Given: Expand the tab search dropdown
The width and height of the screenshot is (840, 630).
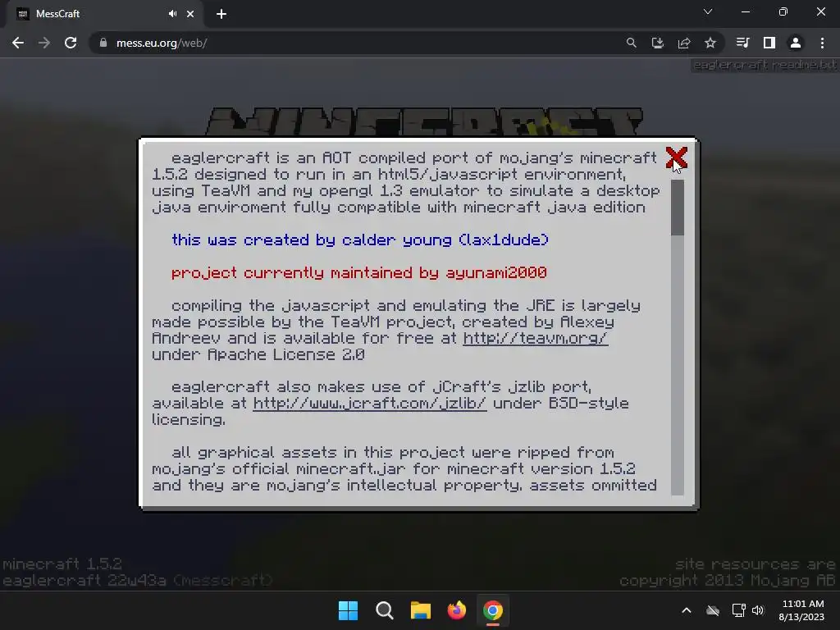Looking at the screenshot, I should pos(708,11).
